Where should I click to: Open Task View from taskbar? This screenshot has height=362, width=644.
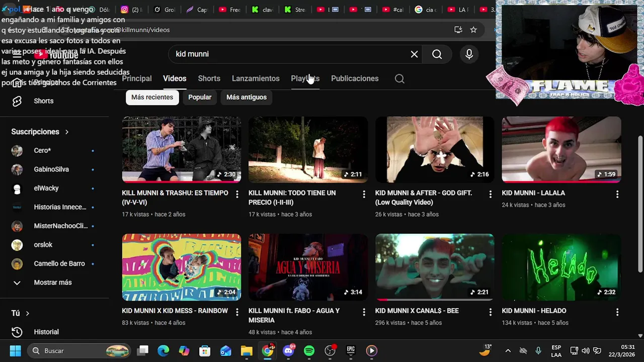coord(143,350)
